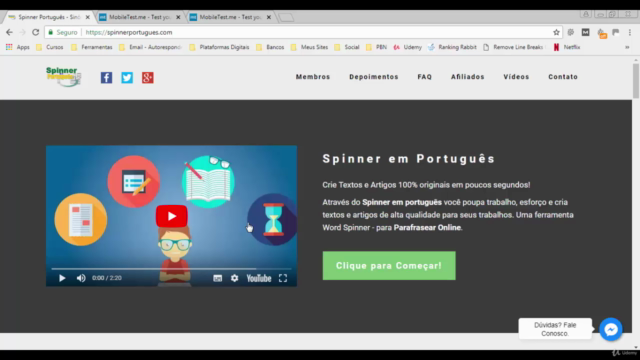The width and height of the screenshot is (640, 360).
Task: Open the Ranking Rabbit bookmark
Action: point(452,47)
